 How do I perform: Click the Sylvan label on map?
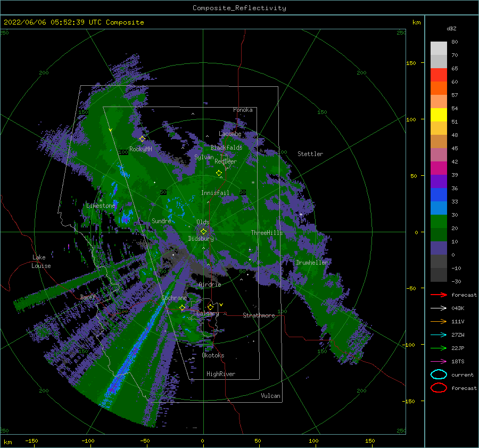[204, 157]
